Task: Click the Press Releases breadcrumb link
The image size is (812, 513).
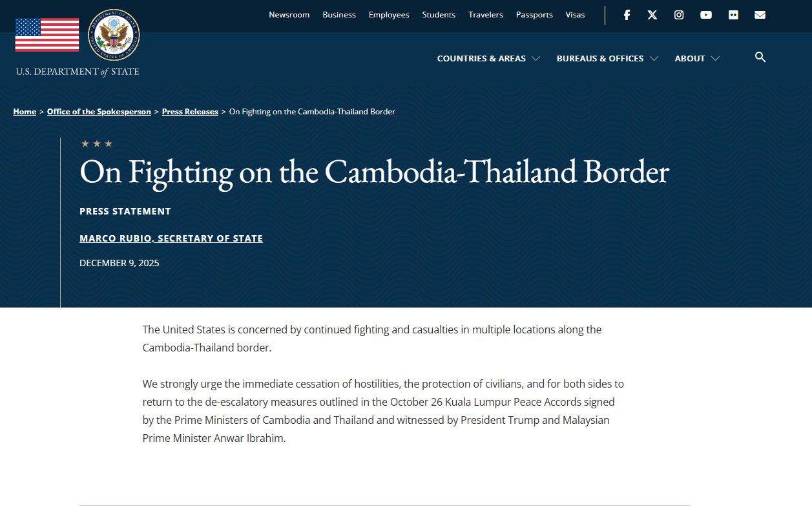Action: pos(190,112)
